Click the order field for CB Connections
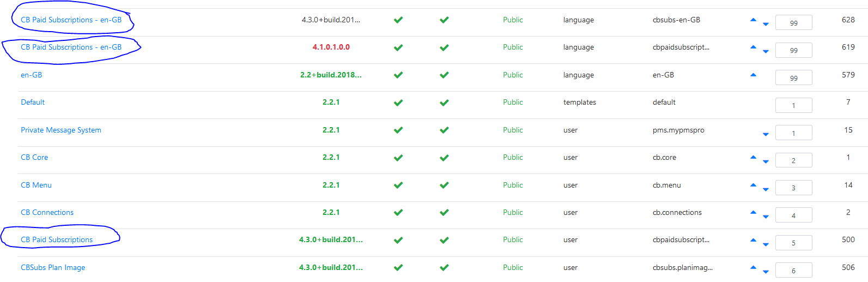 [x=793, y=215]
